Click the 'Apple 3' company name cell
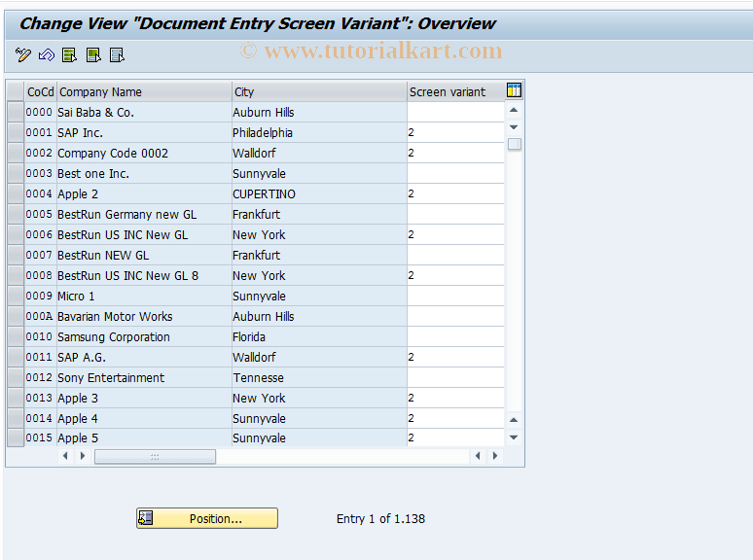The image size is (753, 560). [x=144, y=398]
